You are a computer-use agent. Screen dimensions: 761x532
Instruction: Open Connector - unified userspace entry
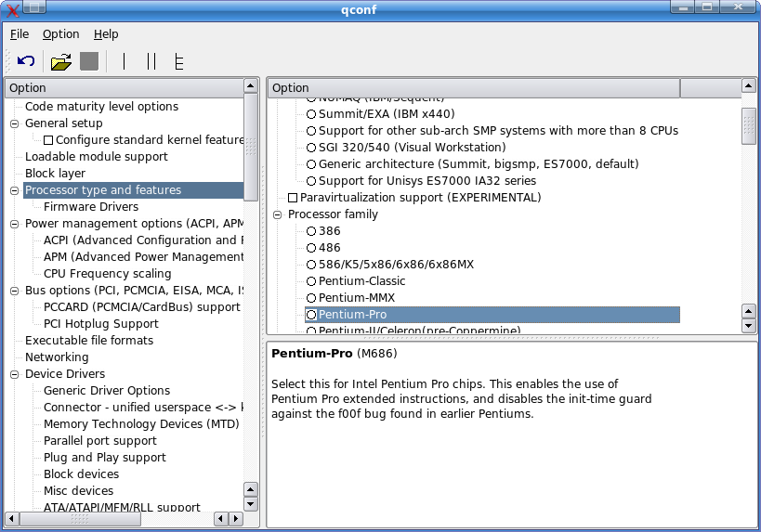(x=144, y=408)
